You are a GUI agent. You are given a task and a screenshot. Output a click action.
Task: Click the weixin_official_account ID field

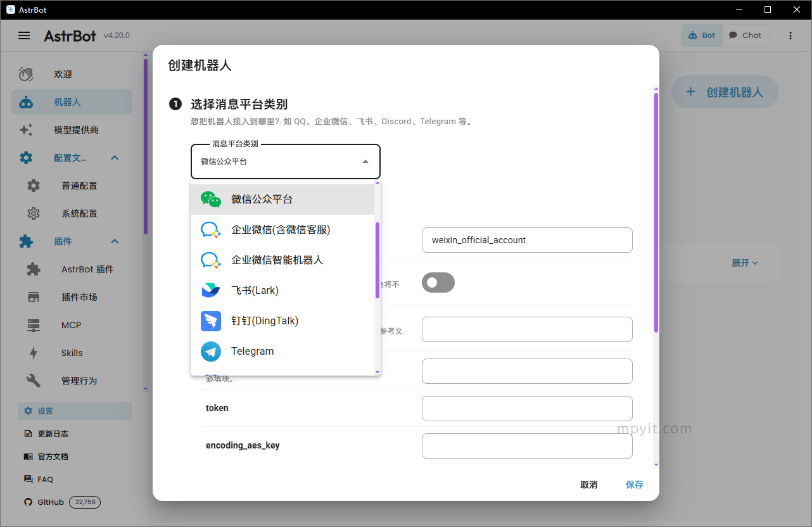point(527,240)
